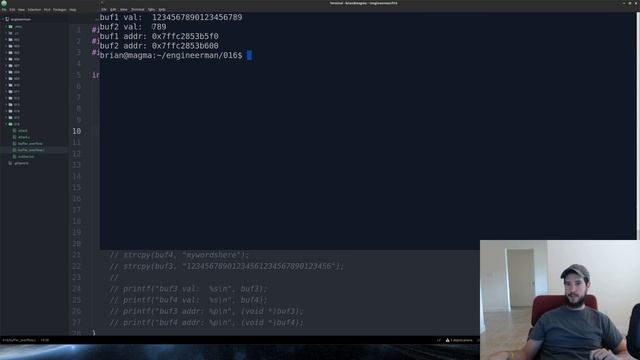Click the line ending indicator in status bar
This screenshot has width=640, height=360.
(439, 340)
